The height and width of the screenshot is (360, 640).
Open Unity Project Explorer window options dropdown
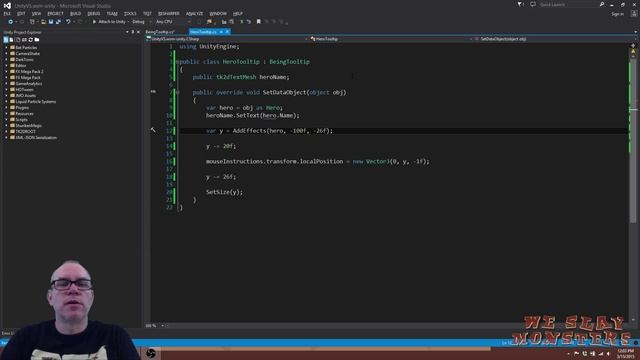(x=127, y=32)
